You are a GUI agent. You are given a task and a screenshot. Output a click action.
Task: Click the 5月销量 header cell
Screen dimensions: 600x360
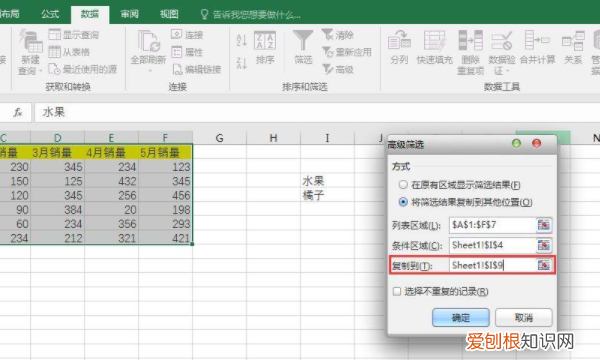(165, 152)
